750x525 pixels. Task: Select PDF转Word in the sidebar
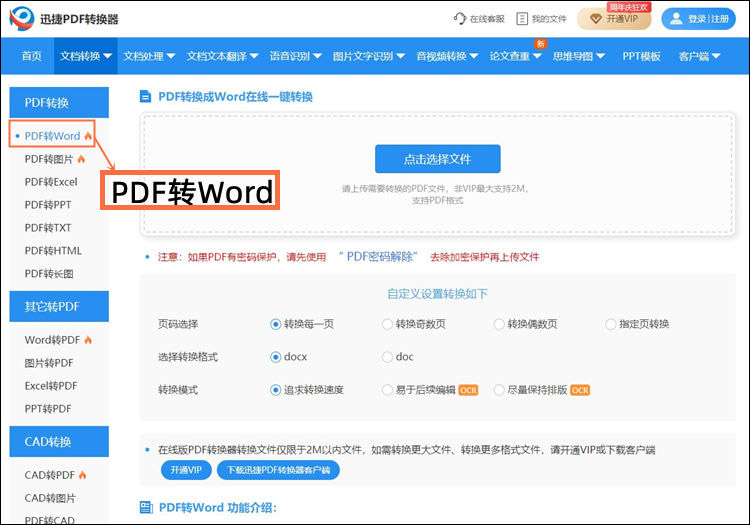click(x=52, y=136)
